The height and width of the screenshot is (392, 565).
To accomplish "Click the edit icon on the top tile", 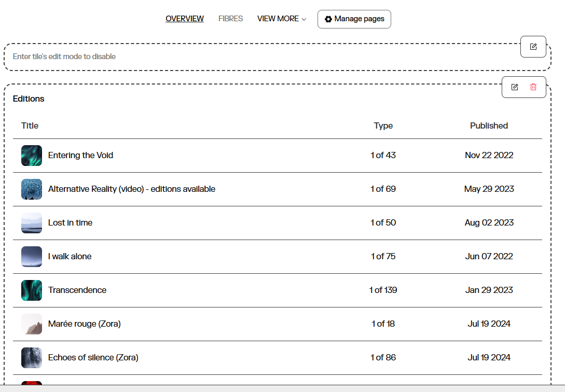I will point(533,47).
